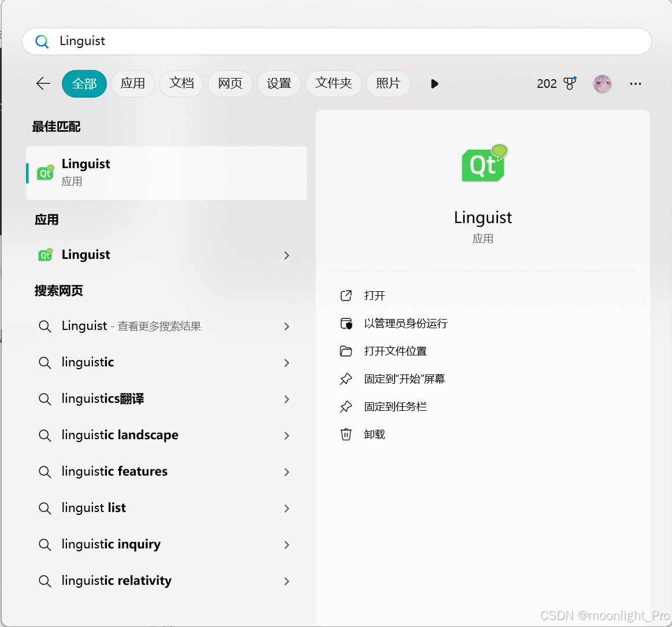This screenshot has width=672, height=627.
Task: Choose 打开文件位置
Action: tap(395, 351)
